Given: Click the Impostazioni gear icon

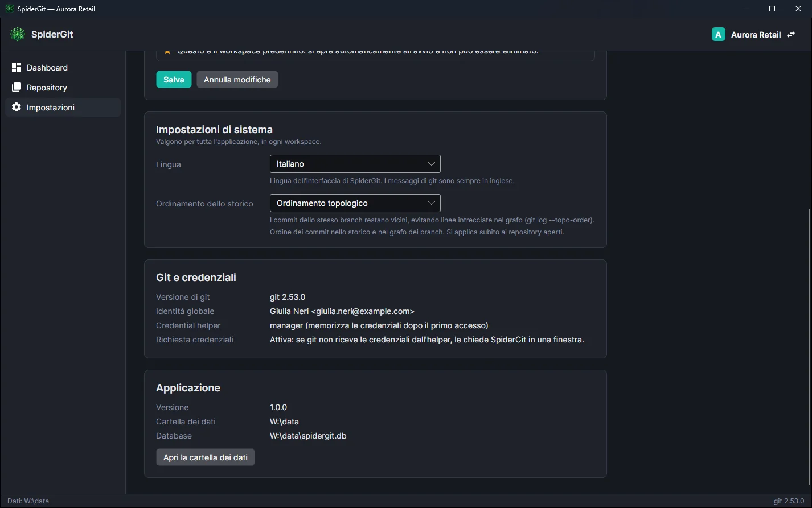Looking at the screenshot, I should click(x=17, y=107).
